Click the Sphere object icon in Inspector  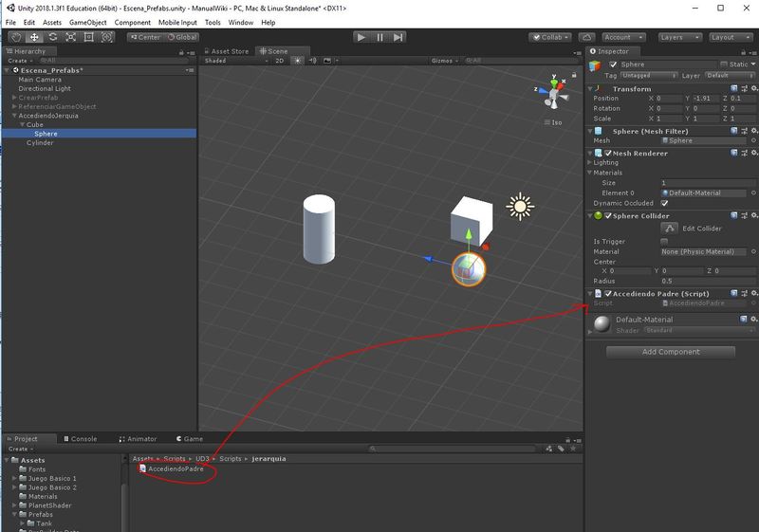(x=595, y=64)
